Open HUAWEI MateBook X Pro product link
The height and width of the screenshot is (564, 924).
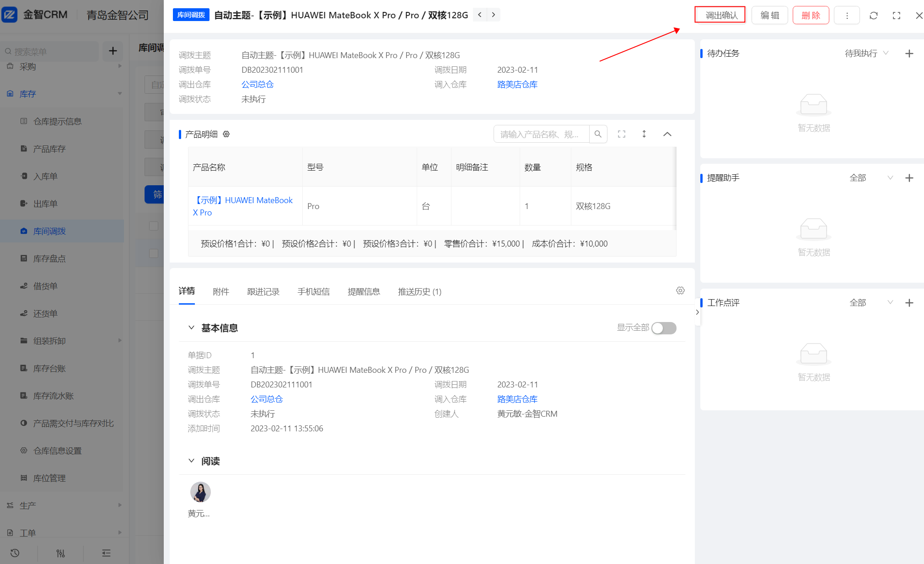coord(243,206)
